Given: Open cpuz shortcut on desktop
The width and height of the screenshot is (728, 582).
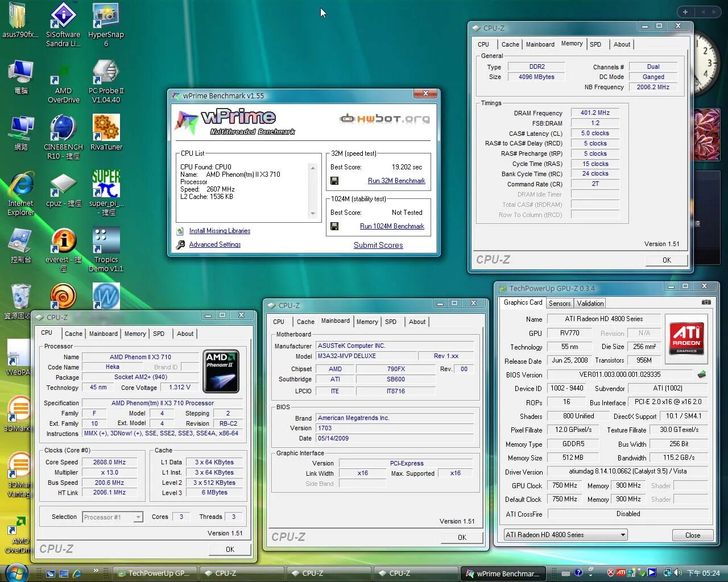Looking at the screenshot, I should tap(63, 189).
